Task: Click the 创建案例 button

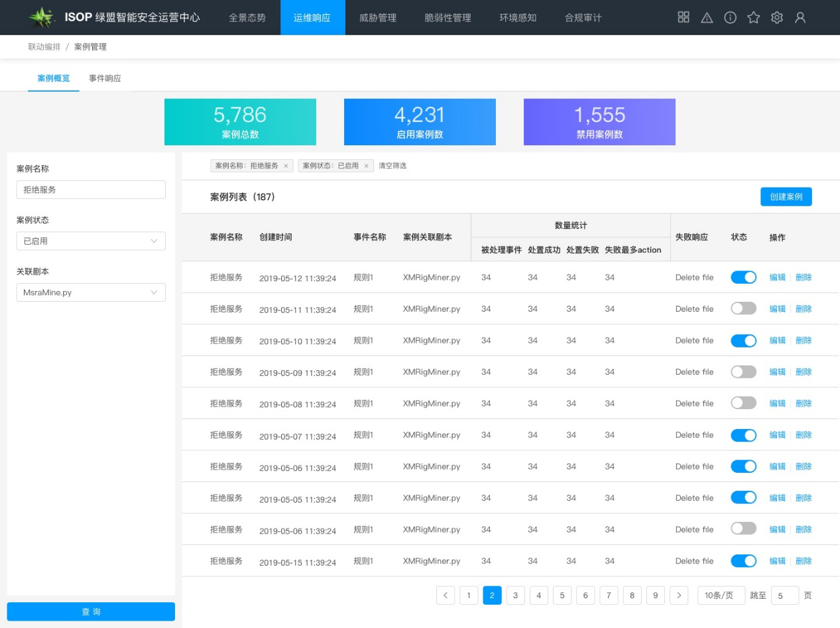Action: [x=786, y=197]
